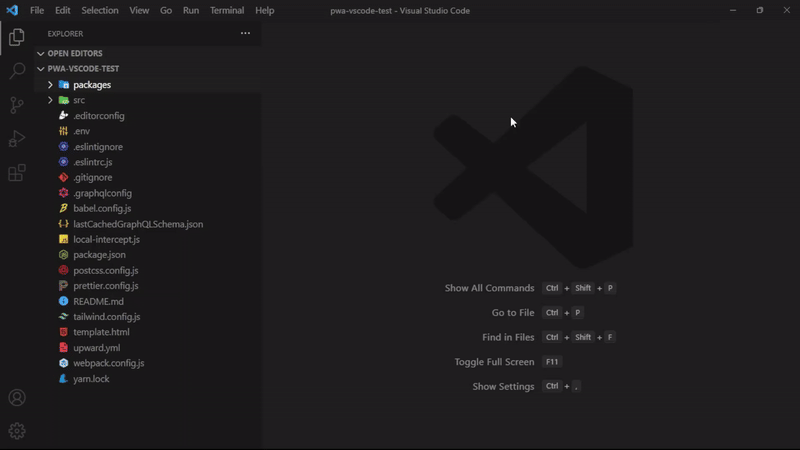The width and height of the screenshot is (800, 450).
Task: Open the yarn.lock file
Action: click(91, 379)
